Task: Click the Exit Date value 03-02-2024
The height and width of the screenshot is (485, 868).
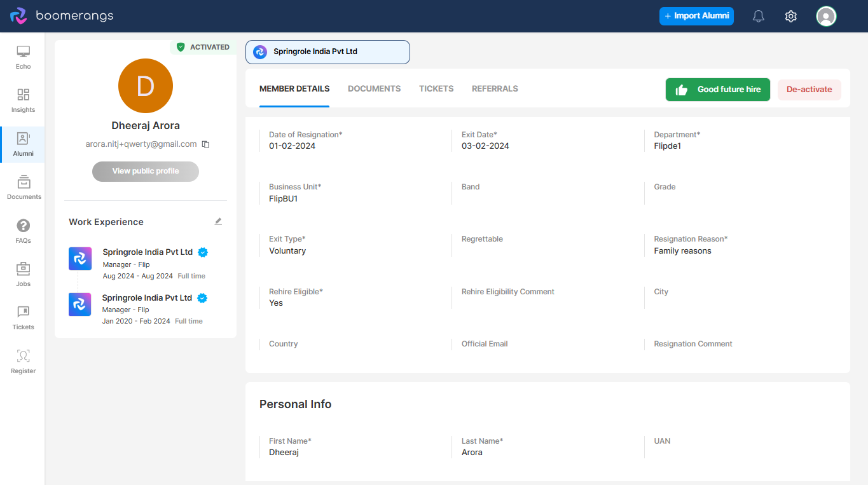Action: coord(485,146)
